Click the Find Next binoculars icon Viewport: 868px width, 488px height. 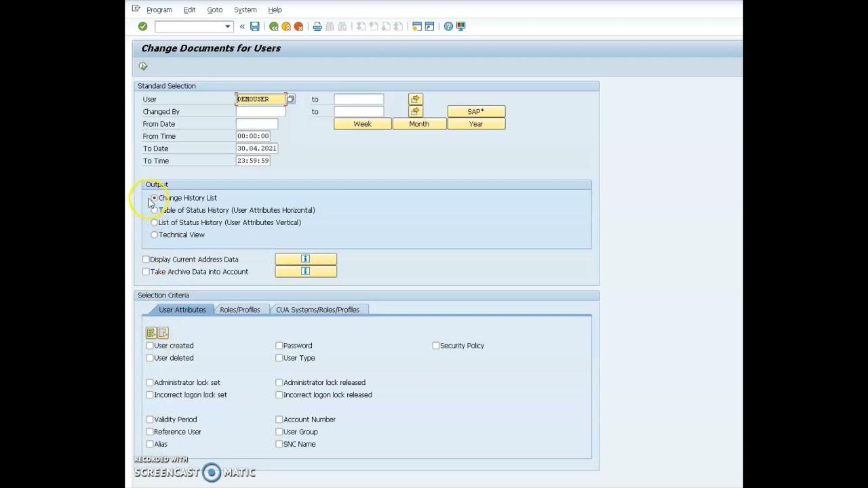(342, 26)
